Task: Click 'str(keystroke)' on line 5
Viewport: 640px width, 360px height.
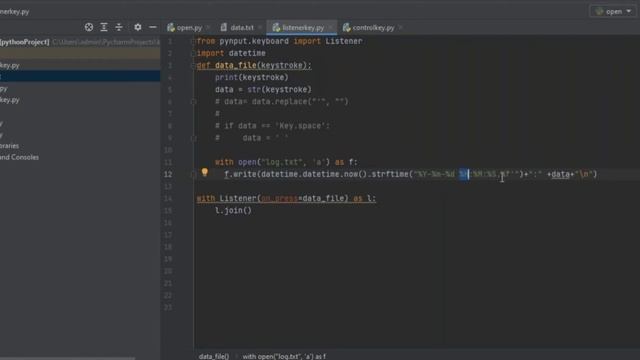Action: pos(279,89)
